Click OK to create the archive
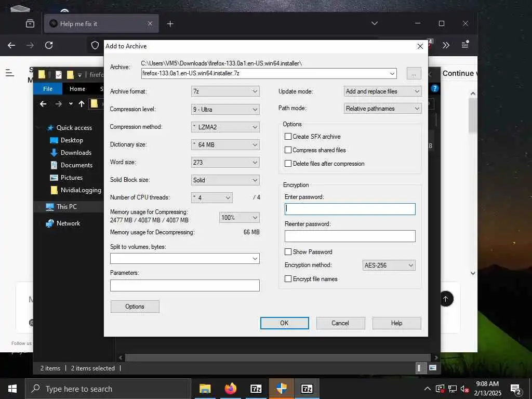This screenshot has width=532, height=399. tap(284, 323)
